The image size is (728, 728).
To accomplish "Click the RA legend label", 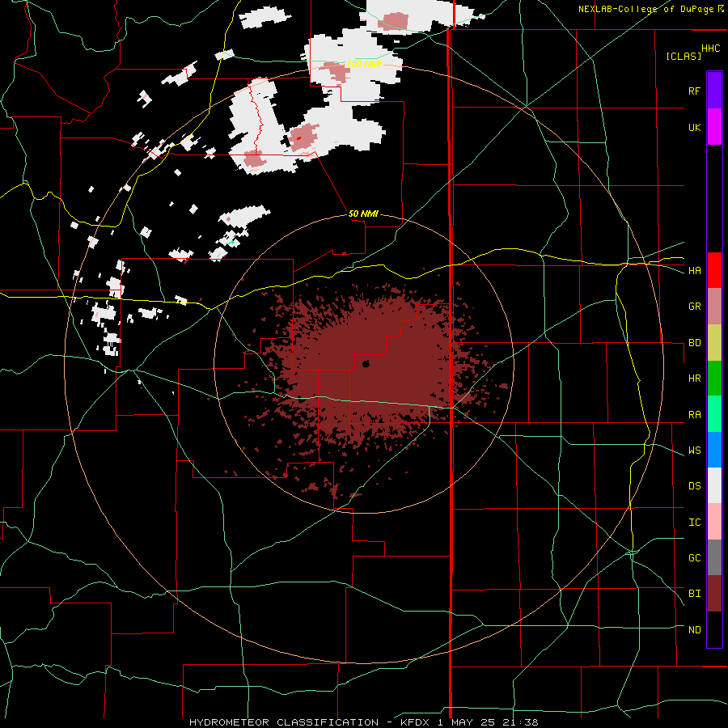I will point(694,415).
